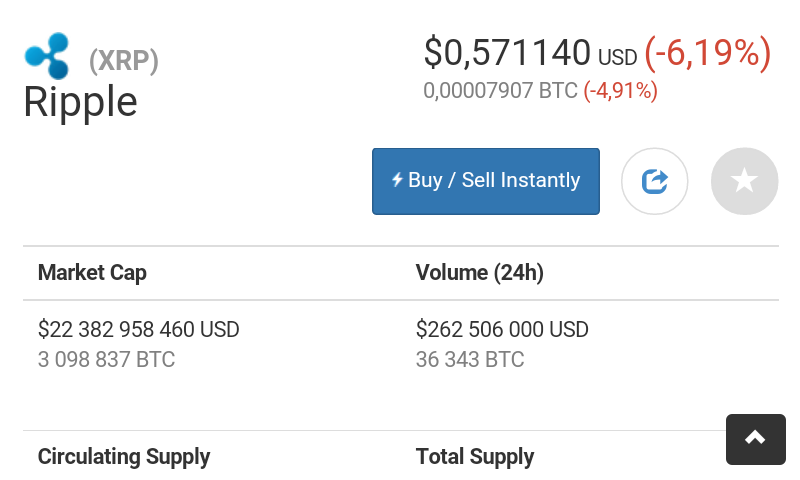The image size is (800, 480).
Task: Click the Circulating Supply header
Action: (124, 457)
